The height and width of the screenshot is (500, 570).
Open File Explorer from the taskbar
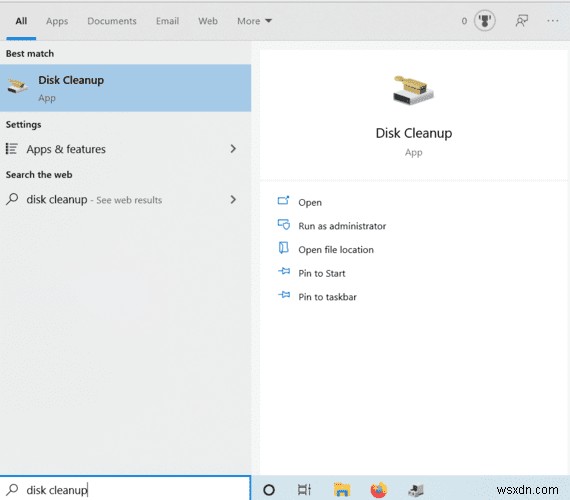342,490
